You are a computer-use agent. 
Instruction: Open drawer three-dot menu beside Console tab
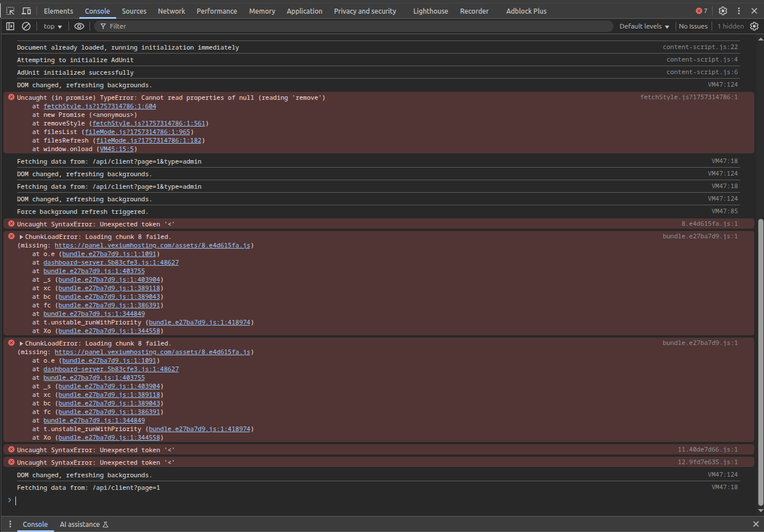click(10, 524)
